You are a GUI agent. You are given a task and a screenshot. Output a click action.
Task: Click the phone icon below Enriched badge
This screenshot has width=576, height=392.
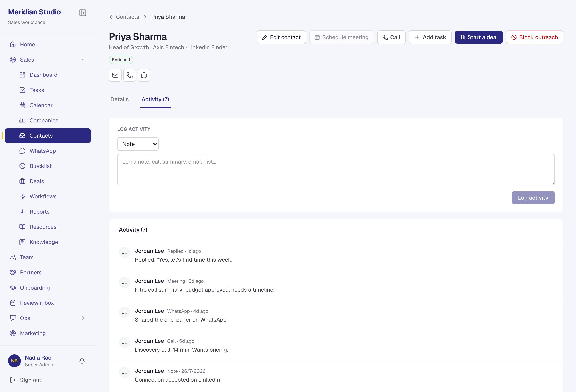point(129,75)
